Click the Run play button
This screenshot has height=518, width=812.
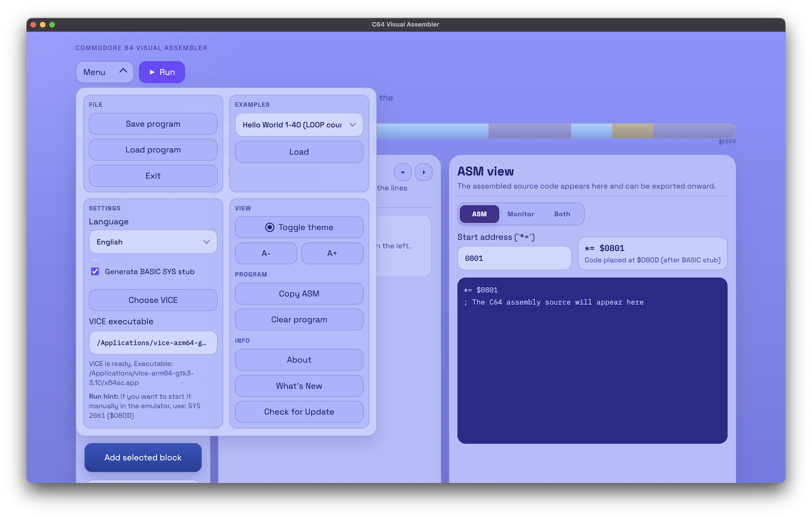pyautogui.click(x=162, y=72)
